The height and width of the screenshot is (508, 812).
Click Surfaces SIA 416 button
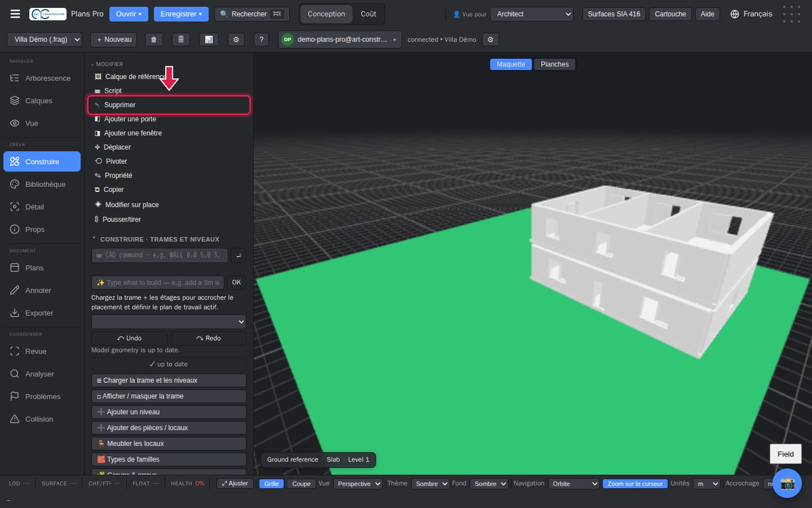point(614,14)
